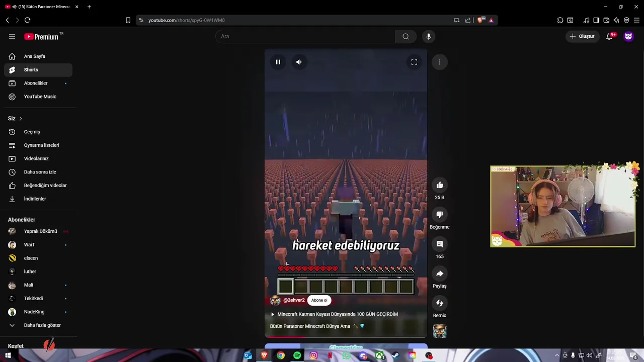Open Videolarınız in sidebar
The width and height of the screenshot is (644, 362).
(38, 158)
